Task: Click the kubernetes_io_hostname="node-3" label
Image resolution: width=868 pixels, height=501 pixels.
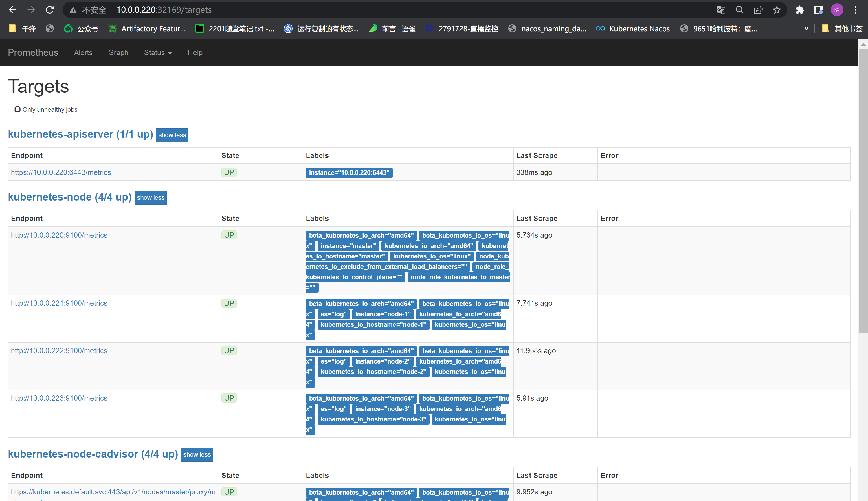Action: tap(373, 419)
